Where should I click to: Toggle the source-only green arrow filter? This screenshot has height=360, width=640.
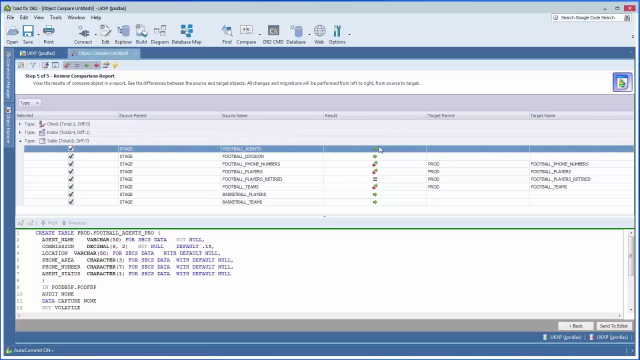click(87, 65)
